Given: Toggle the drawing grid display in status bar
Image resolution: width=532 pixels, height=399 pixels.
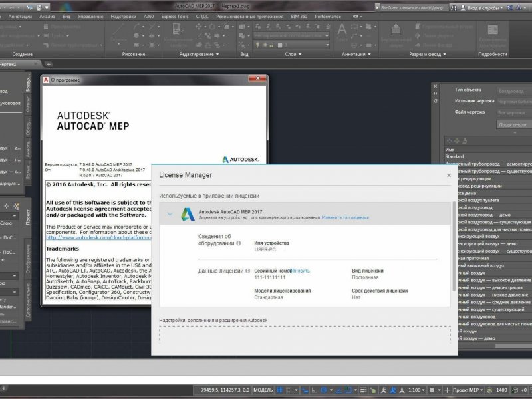Looking at the screenshot, I should (x=279, y=390).
